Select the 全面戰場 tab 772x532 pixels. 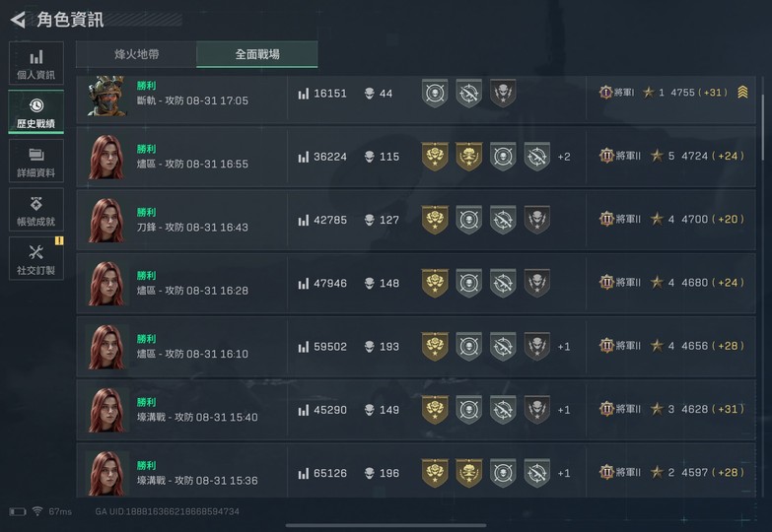tap(257, 54)
